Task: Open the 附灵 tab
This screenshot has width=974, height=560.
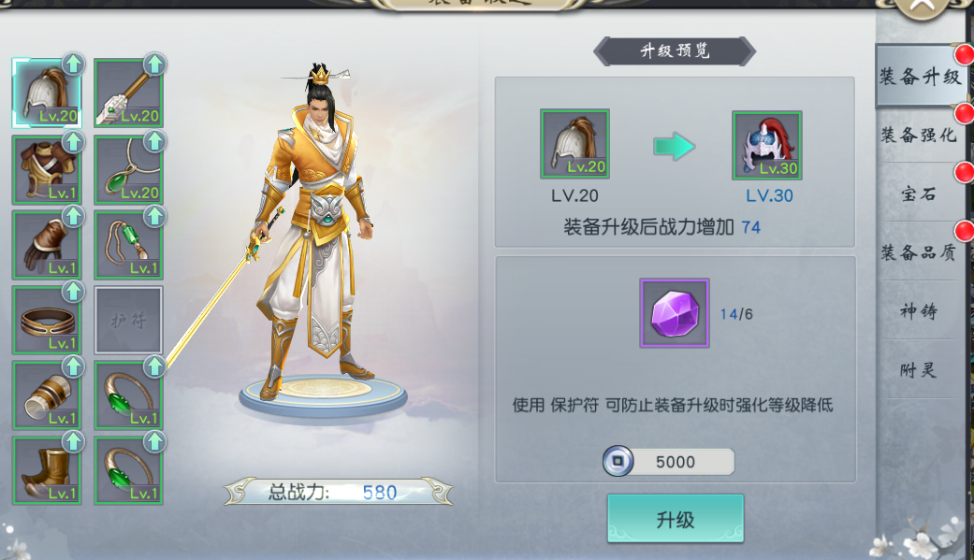Action: [920, 370]
